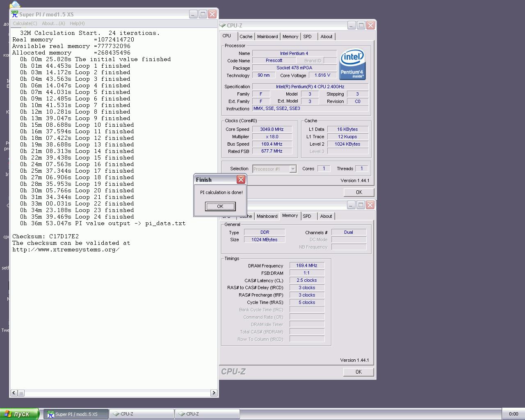Click memory Size value 1024 MBytes
The height and width of the screenshot is (420, 525).
[x=265, y=240]
